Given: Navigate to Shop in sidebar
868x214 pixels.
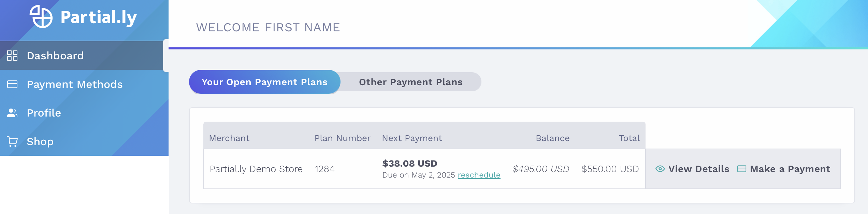Looking at the screenshot, I should pyautogui.click(x=40, y=141).
